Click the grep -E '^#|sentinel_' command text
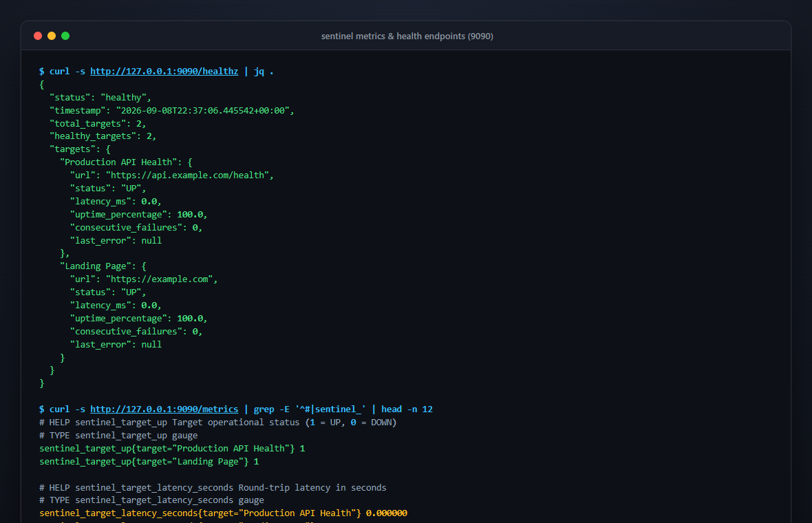The image size is (812, 523). click(310, 409)
